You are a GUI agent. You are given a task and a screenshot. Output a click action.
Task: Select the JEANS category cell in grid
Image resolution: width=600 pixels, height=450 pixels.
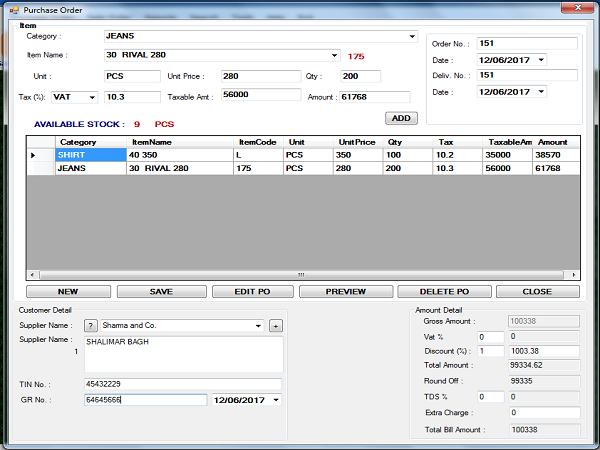pyautogui.click(x=91, y=168)
